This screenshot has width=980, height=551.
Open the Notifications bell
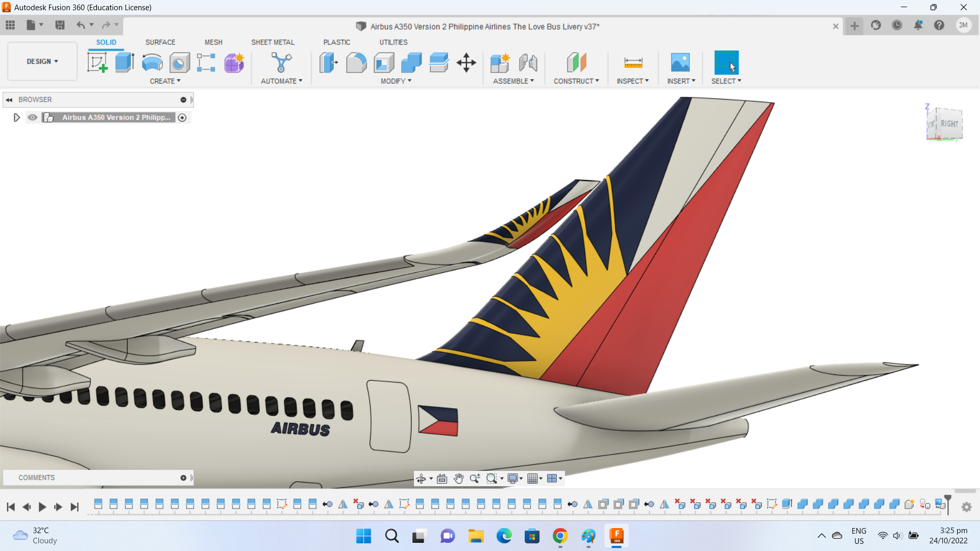pos(918,25)
